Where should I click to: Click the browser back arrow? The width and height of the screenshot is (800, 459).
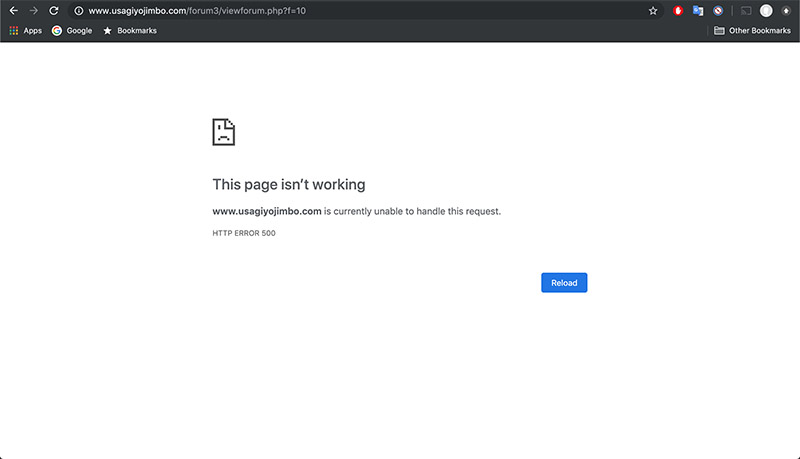[x=13, y=10]
